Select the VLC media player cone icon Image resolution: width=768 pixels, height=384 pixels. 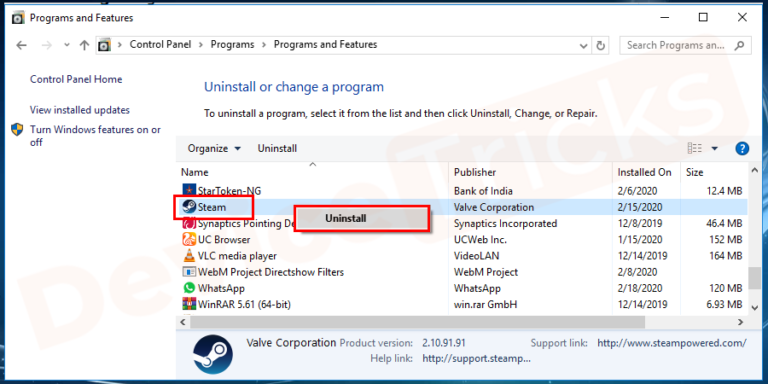coord(189,256)
